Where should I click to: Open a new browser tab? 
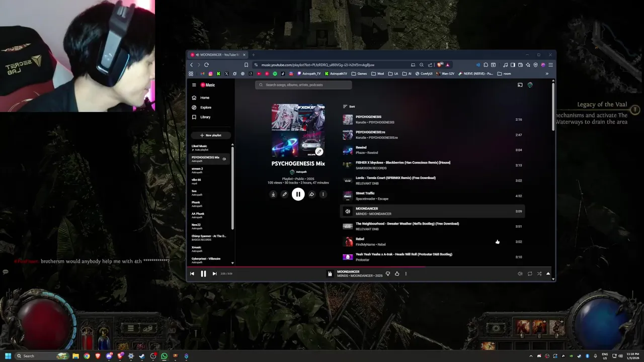(253, 55)
